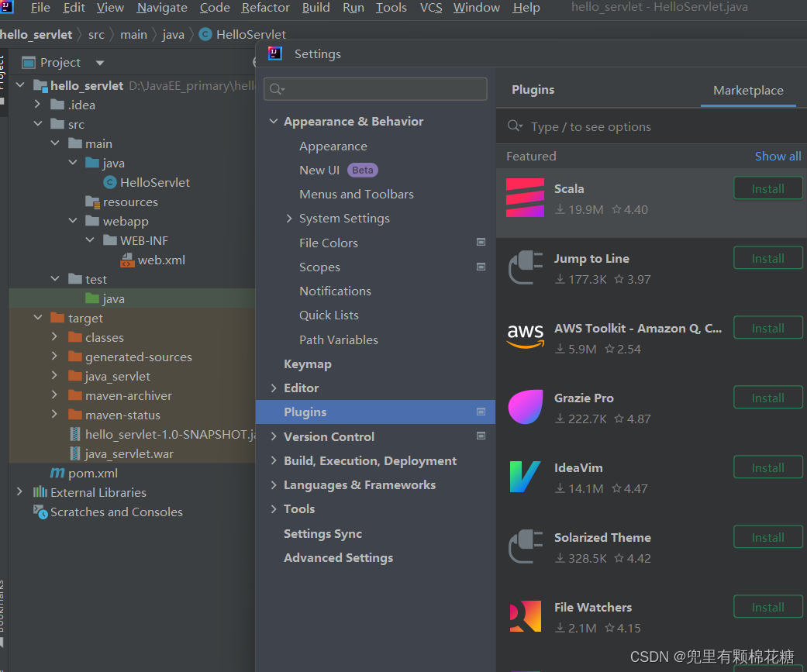Click the Version Control project-level icon
Screen dimensions: 807x672
point(481,436)
